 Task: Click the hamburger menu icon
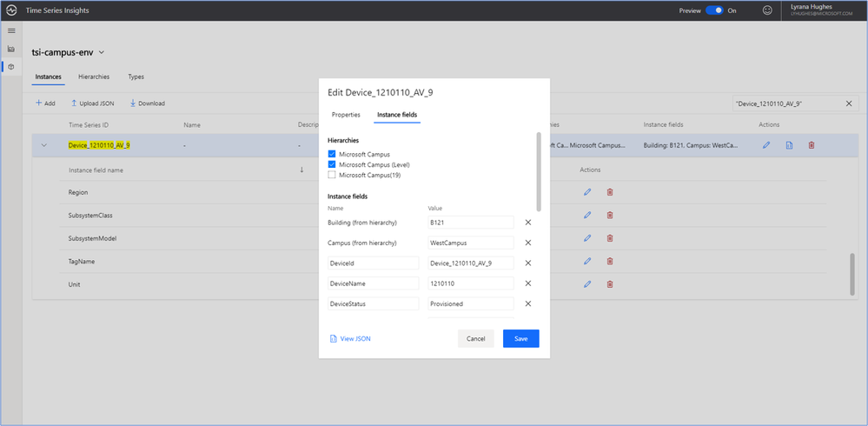(x=11, y=30)
